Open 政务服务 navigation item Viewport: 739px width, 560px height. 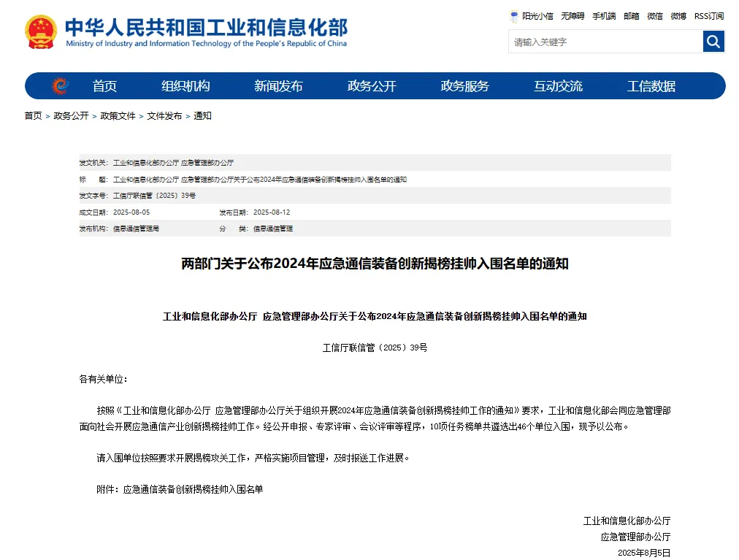tap(464, 86)
